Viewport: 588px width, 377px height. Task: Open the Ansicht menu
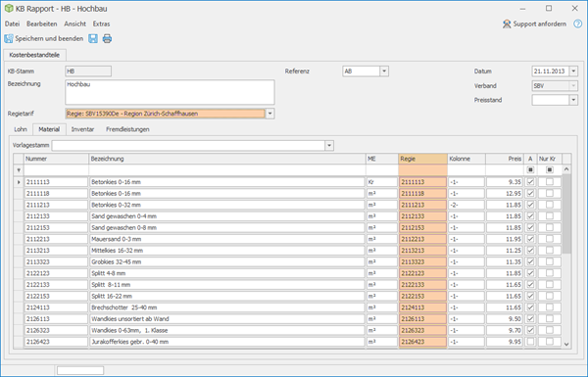pyautogui.click(x=75, y=24)
